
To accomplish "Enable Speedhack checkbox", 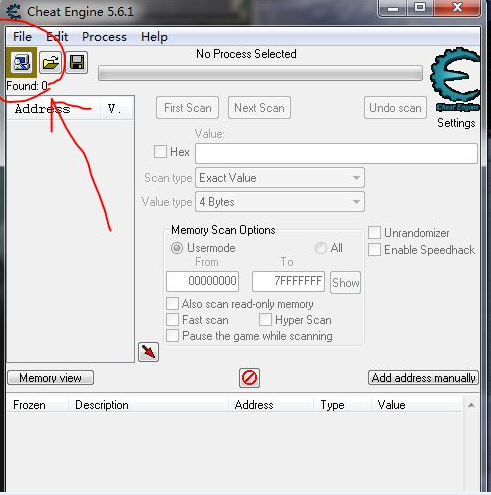I will [374, 249].
